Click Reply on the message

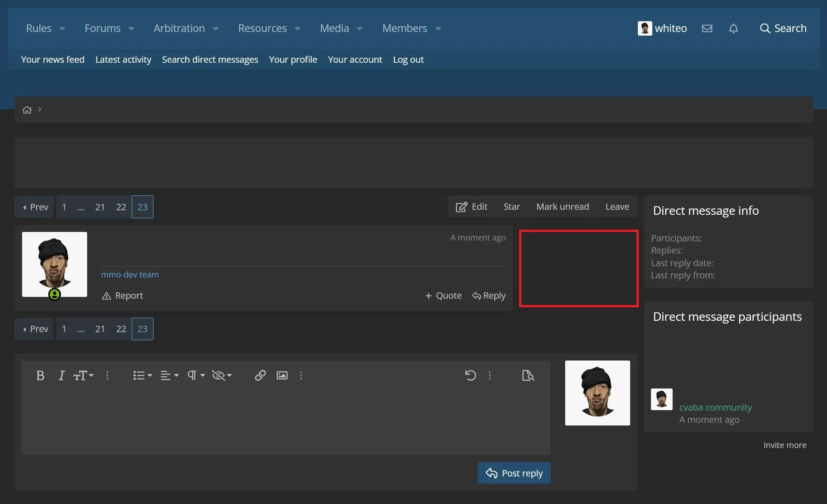click(489, 296)
